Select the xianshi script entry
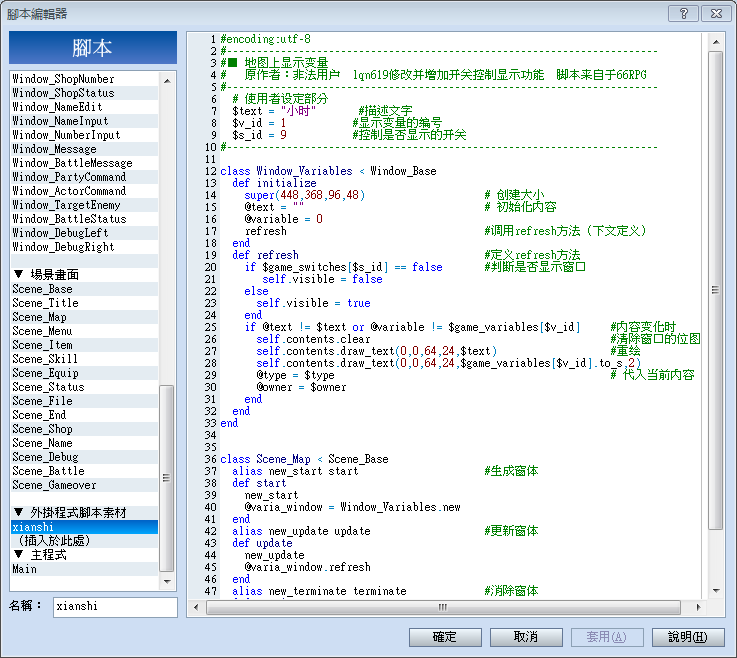737x658 pixels. tap(85, 527)
